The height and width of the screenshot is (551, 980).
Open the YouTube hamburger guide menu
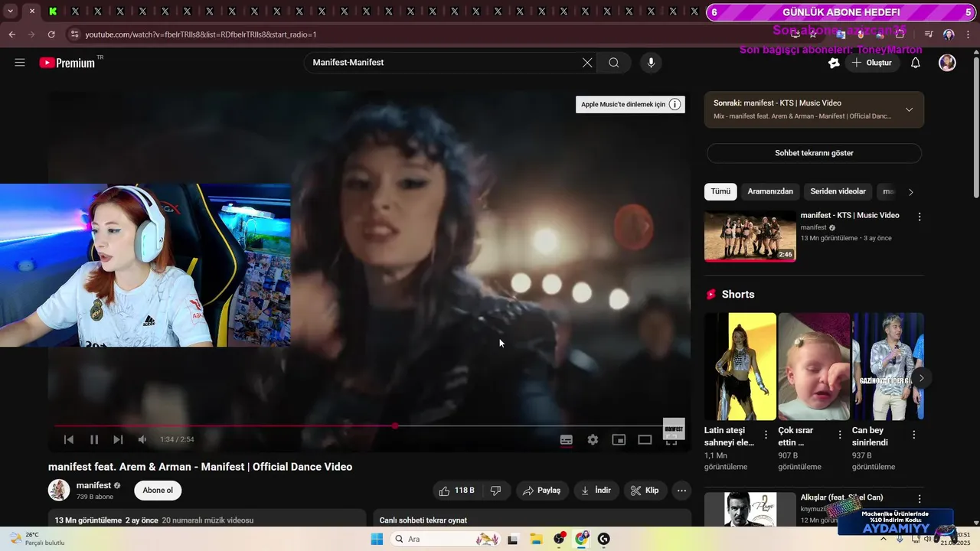20,63
